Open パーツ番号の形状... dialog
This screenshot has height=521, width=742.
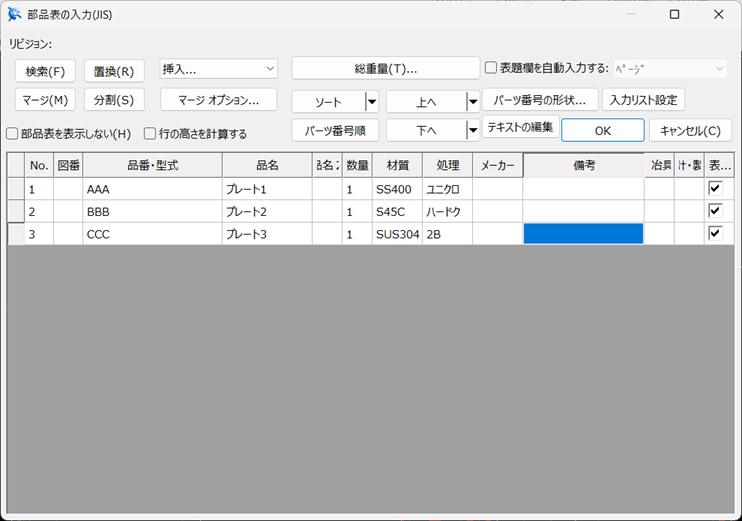click(540, 100)
